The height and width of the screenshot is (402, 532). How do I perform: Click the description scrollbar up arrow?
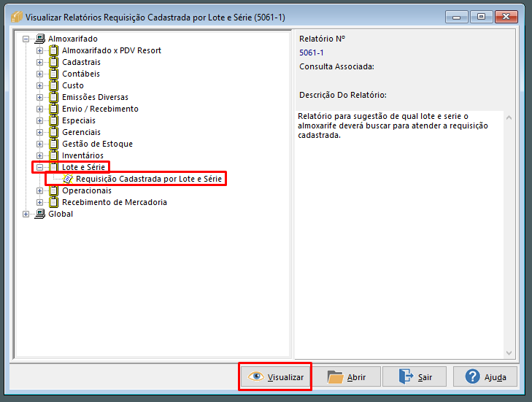pos(509,117)
